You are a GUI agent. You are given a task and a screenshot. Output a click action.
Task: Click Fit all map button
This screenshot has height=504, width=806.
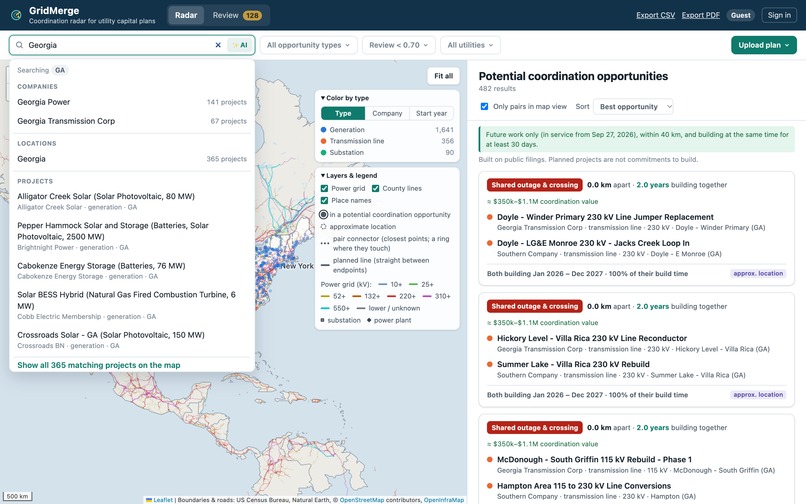coord(444,76)
